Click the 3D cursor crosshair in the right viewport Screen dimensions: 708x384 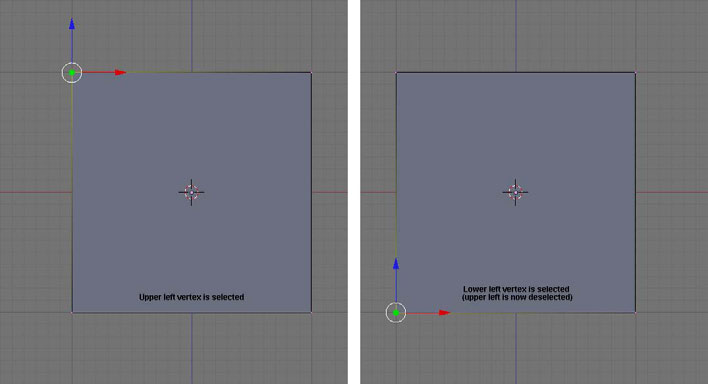pos(516,192)
